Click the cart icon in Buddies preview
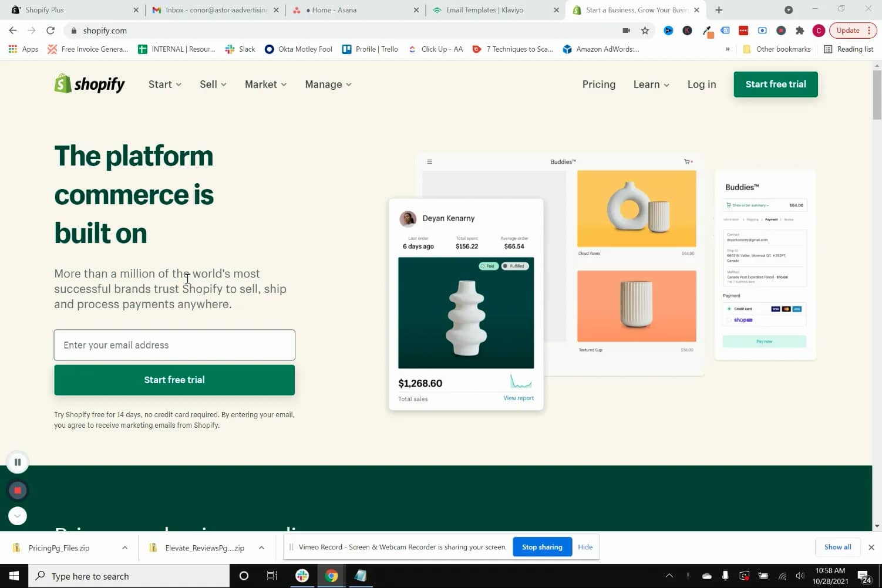 point(688,161)
